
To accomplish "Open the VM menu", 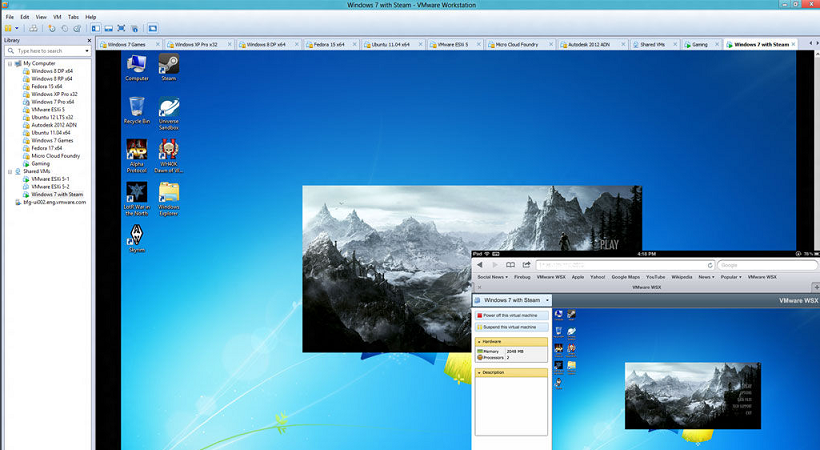I will pos(58,17).
